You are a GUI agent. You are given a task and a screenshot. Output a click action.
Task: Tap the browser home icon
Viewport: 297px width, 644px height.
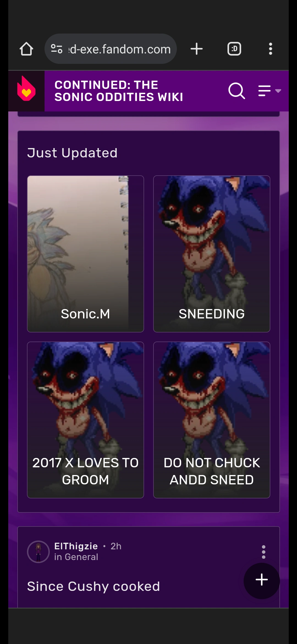point(26,49)
